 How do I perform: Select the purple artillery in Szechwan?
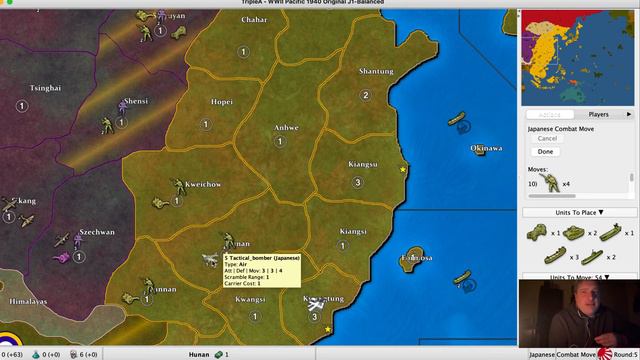point(62,258)
